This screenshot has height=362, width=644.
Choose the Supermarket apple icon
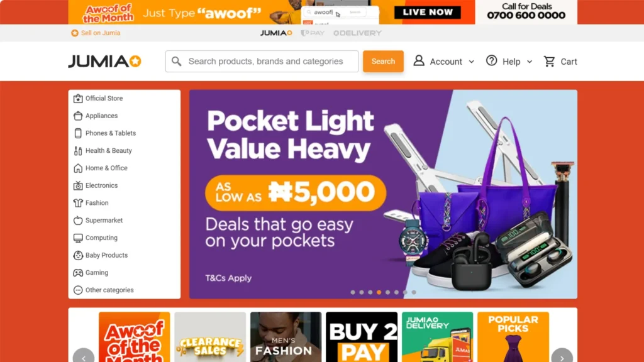[77, 221]
